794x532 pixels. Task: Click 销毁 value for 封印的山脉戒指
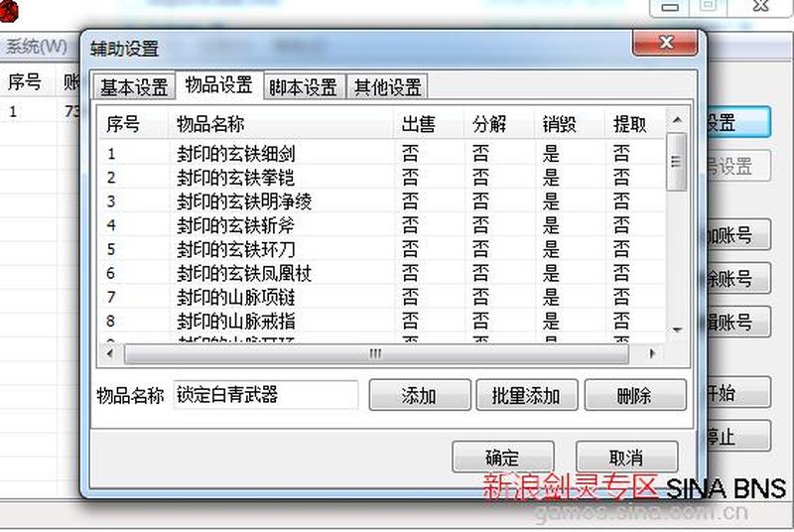pyautogui.click(x=552, y=321)
